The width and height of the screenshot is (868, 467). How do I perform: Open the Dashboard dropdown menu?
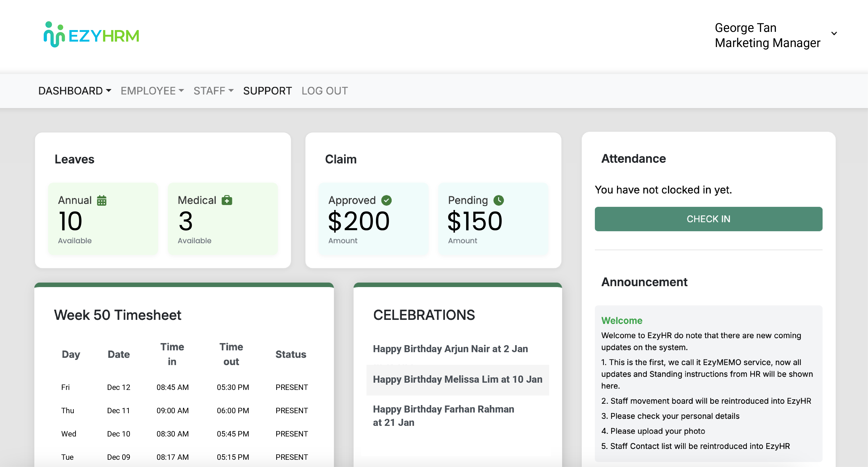pos(75,91)
